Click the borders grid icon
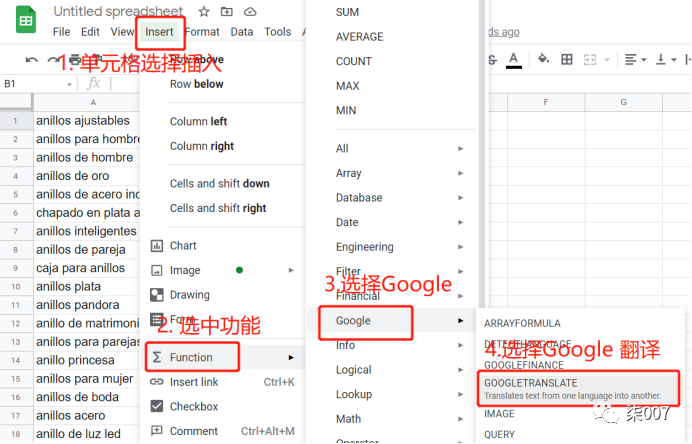The height and width of the screenshot is (444, 692). tap(567, 59)
